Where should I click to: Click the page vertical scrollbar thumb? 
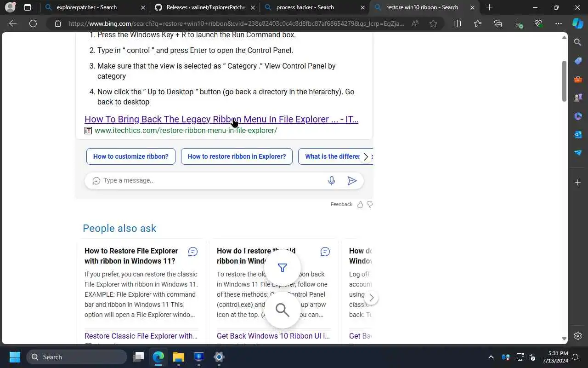coord(564,81)
